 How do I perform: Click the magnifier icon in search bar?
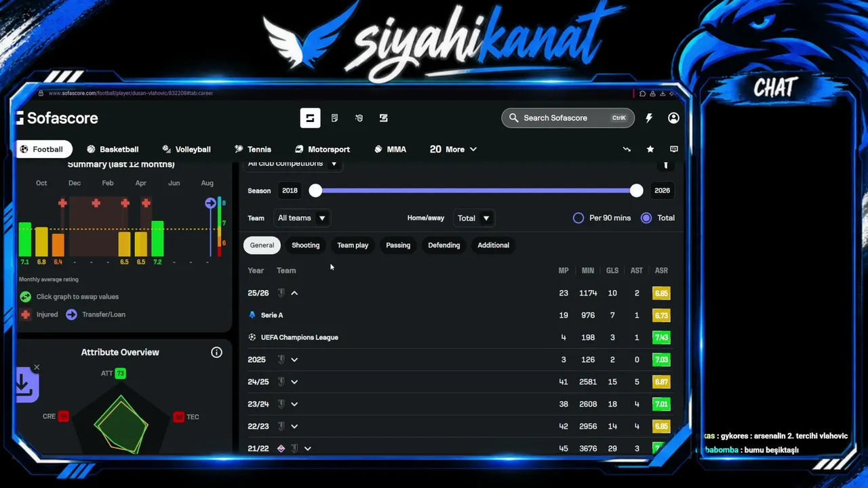point(513,118)
